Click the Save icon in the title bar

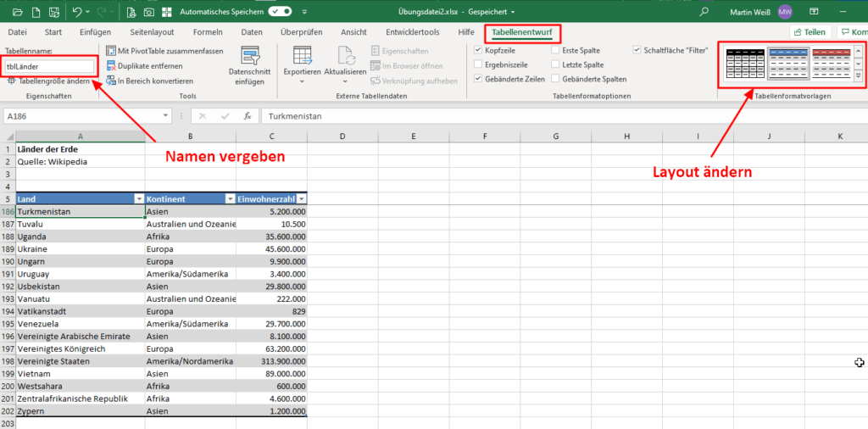coord(53,11)
